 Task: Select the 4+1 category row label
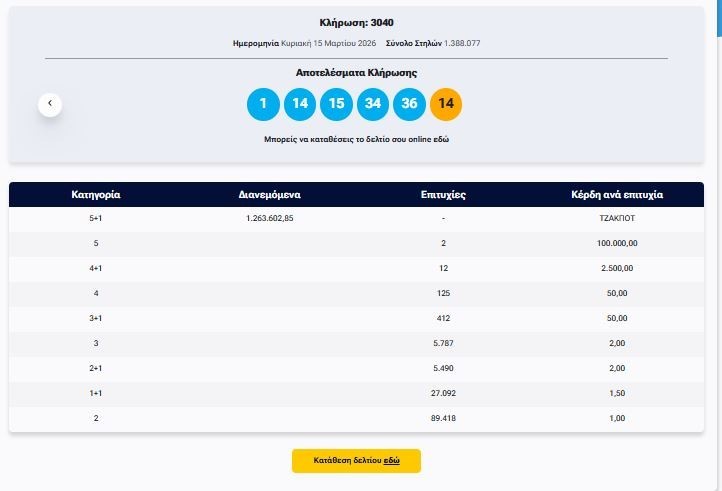tap(96, 268)
